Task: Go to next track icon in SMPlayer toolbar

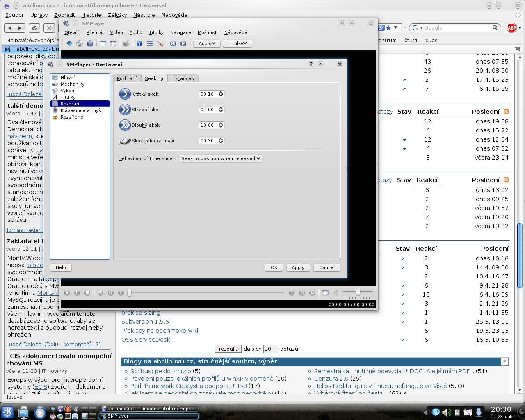Action: pos(183,43)
